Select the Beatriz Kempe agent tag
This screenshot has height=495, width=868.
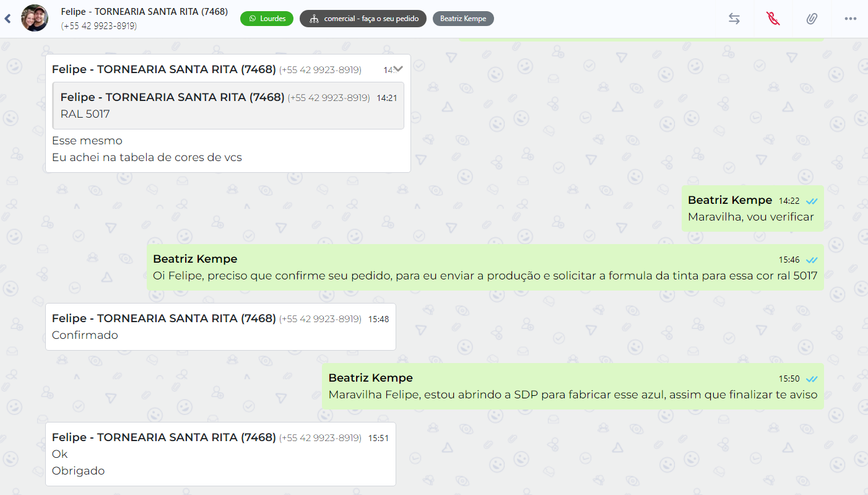click(x=462, y=19)
